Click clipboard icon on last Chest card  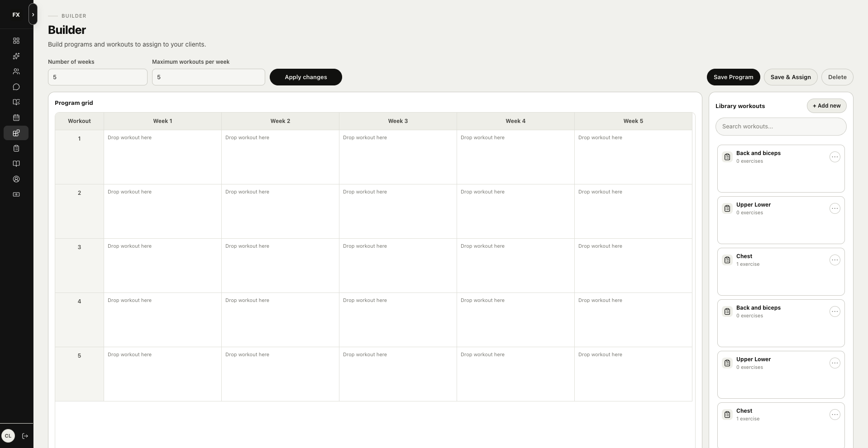point(727,415)
